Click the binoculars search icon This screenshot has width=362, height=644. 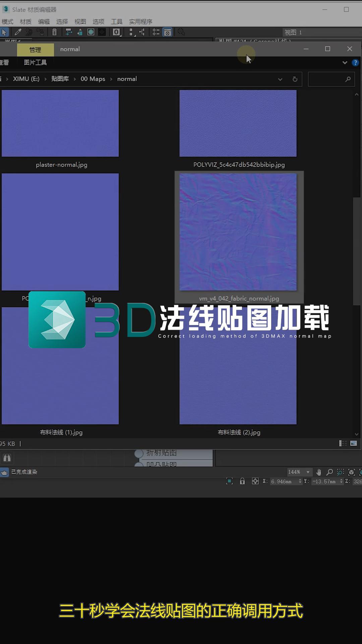click(7, 458)
